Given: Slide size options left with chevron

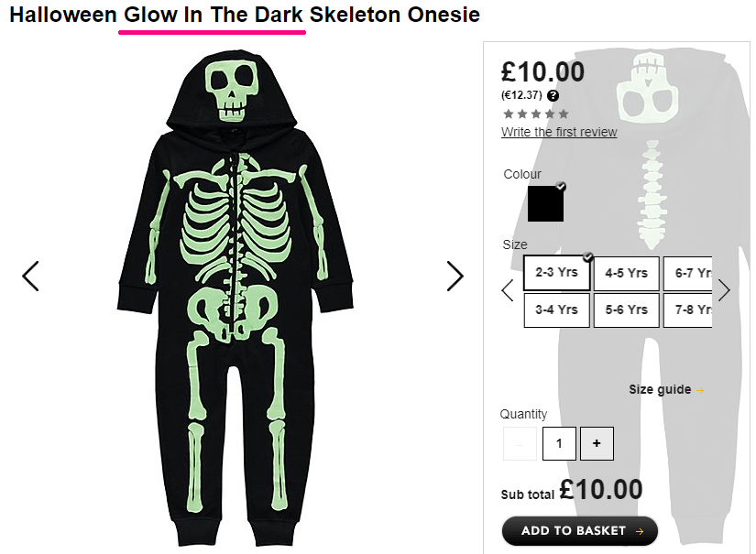Looking at the screenshot, I should tap(508, 290).
